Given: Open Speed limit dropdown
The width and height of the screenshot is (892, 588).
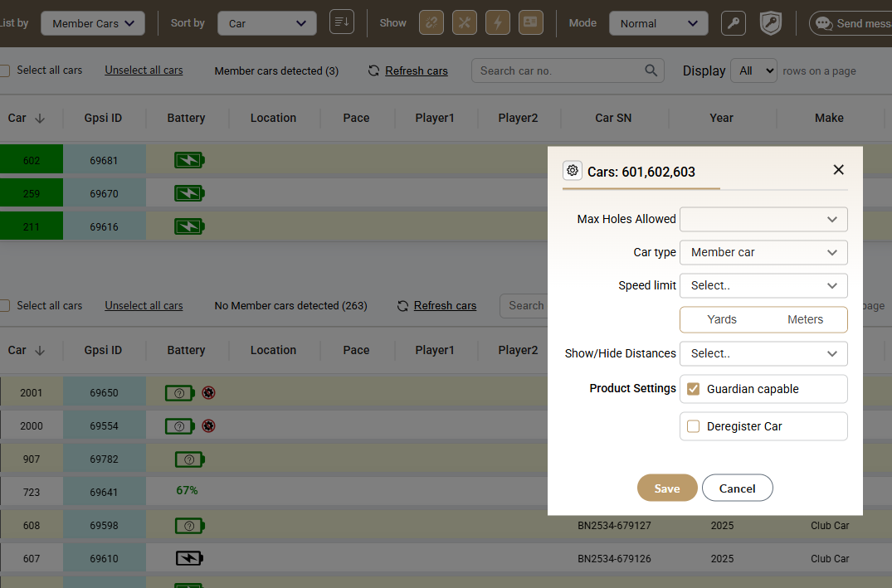Looking at the screenshot, I should click(x=763, y=285).
